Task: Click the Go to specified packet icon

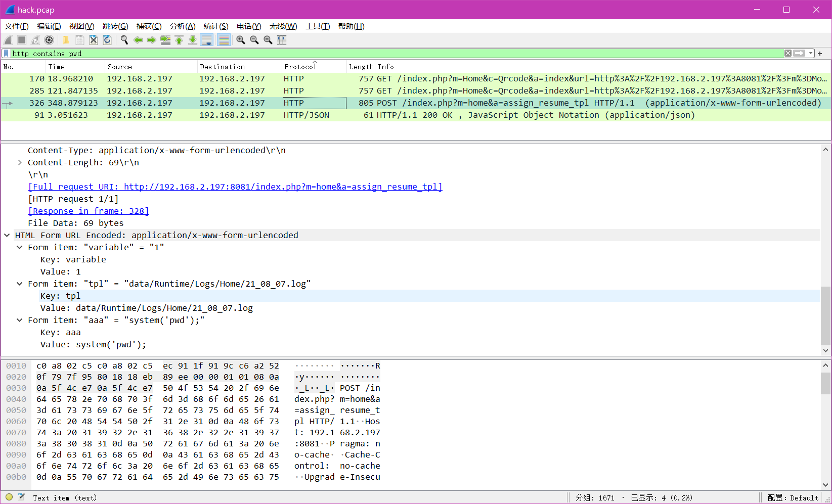Action: click(x=165, y=40)
